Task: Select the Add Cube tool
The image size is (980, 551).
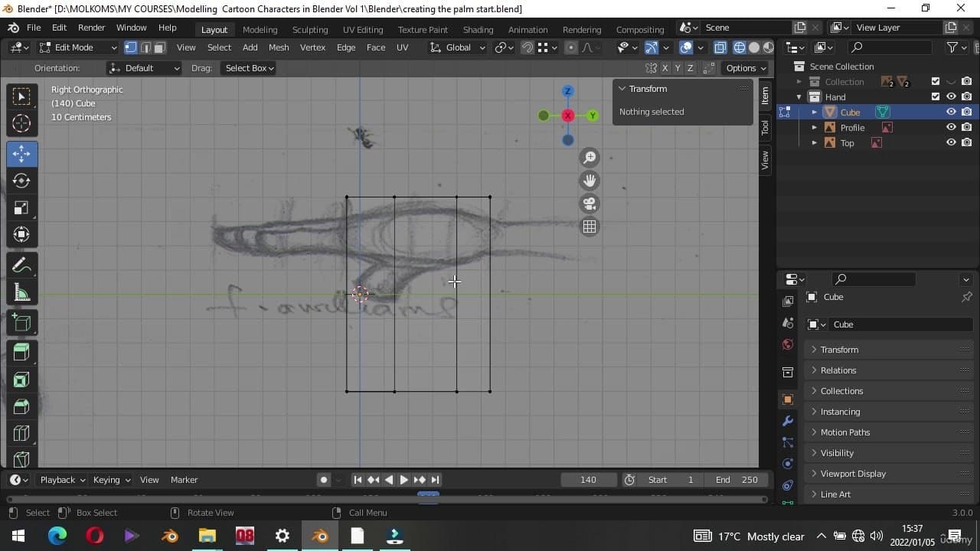Action: tap(21, 323)
